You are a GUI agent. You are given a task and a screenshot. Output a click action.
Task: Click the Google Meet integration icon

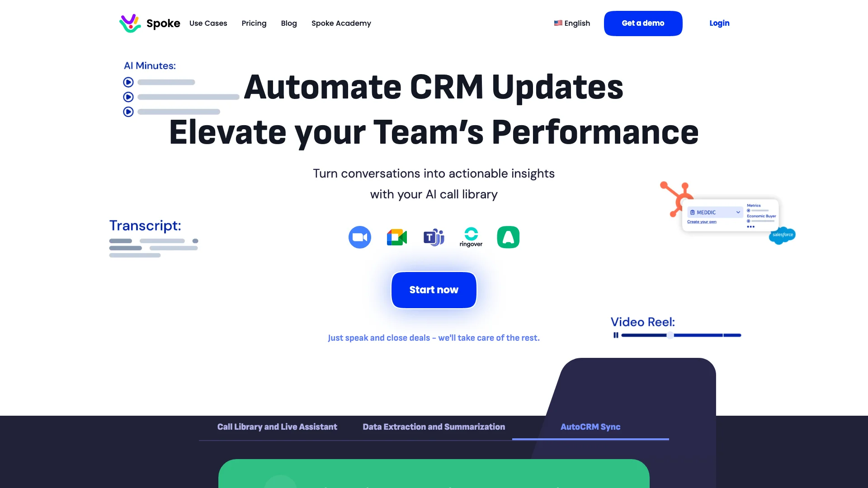point(396,237)
